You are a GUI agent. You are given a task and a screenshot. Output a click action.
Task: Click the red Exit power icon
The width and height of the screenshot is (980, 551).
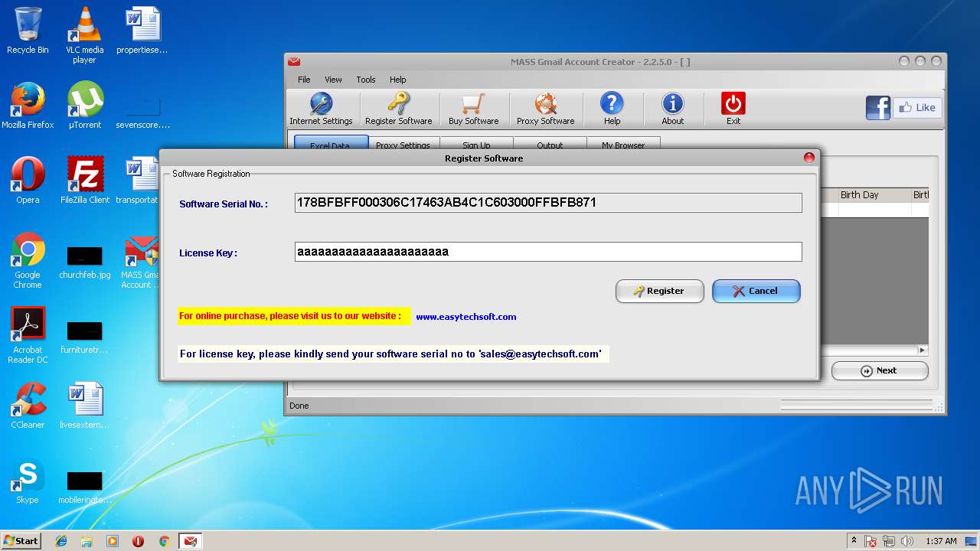733,109
